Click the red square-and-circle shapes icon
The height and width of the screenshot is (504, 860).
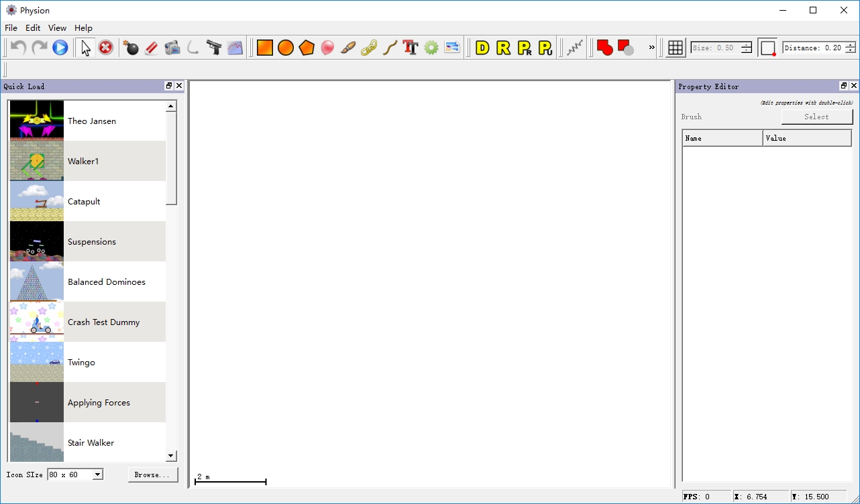click(604, 48)
